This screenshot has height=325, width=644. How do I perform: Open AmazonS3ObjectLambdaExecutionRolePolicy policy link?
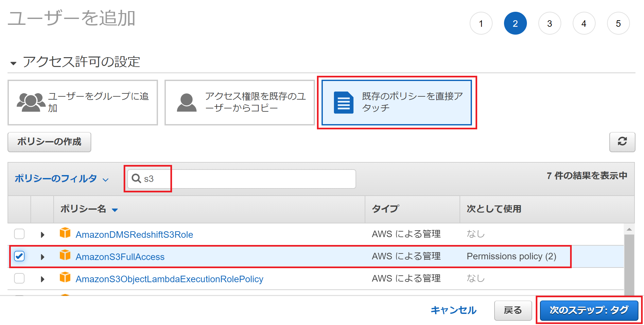point(169,279)
